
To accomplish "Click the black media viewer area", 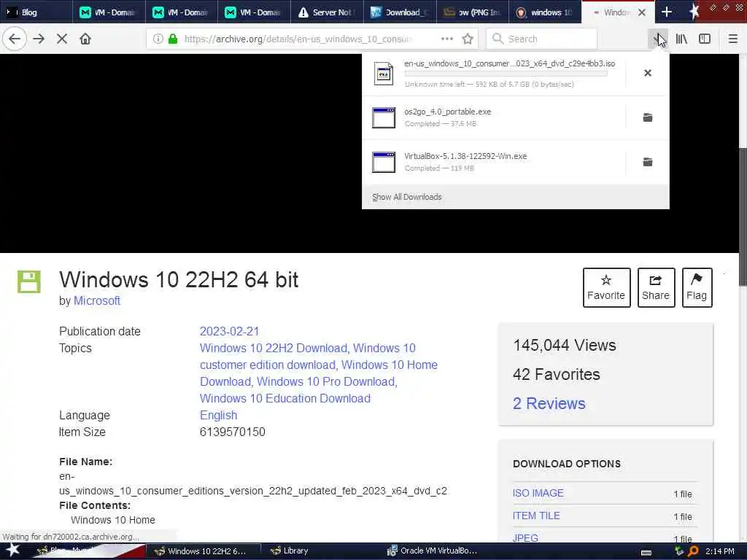I will tap(181, 152).
